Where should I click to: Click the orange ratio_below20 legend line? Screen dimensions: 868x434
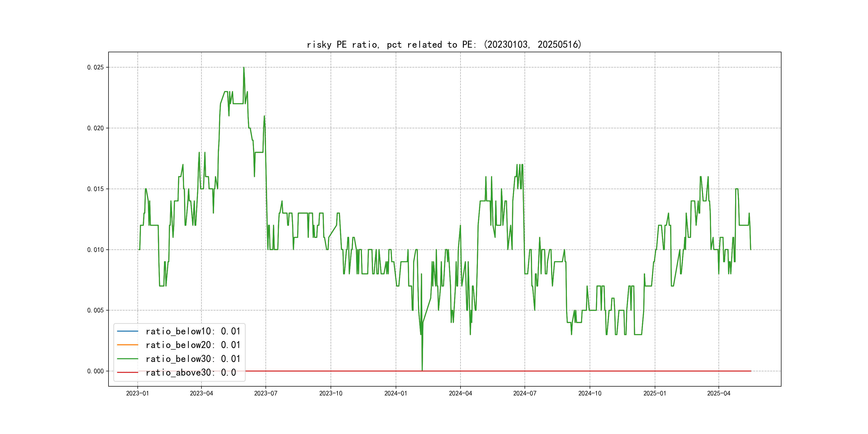127,345
